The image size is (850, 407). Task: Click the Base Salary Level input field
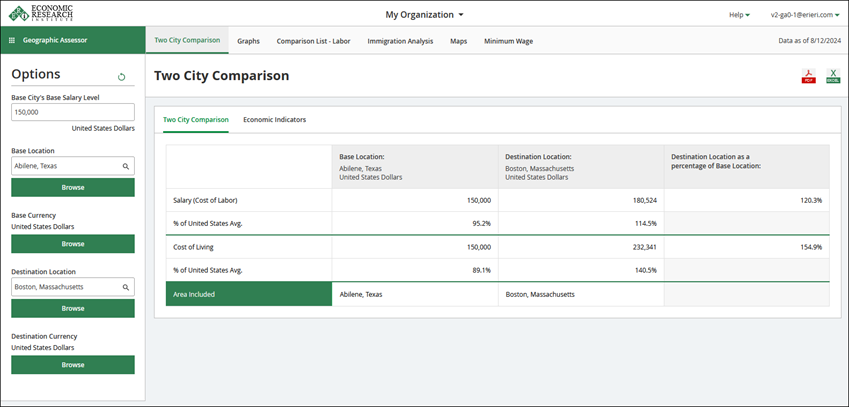[73, 112]
